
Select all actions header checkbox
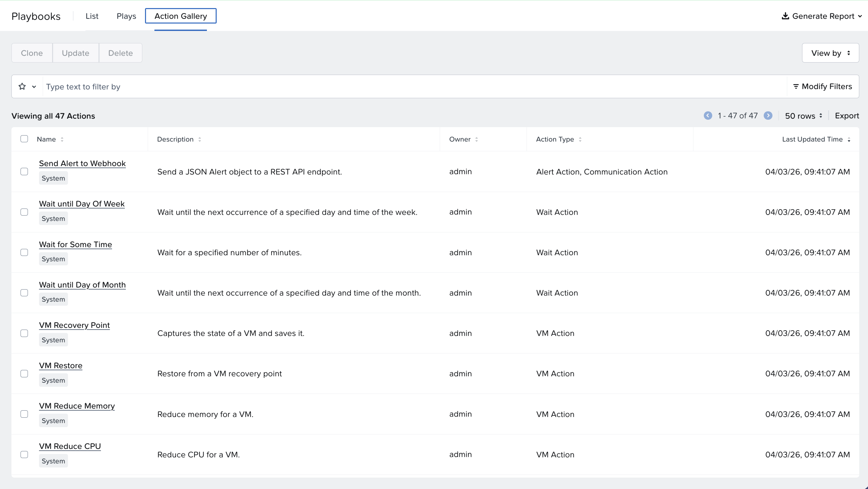[x=24, y=139]
